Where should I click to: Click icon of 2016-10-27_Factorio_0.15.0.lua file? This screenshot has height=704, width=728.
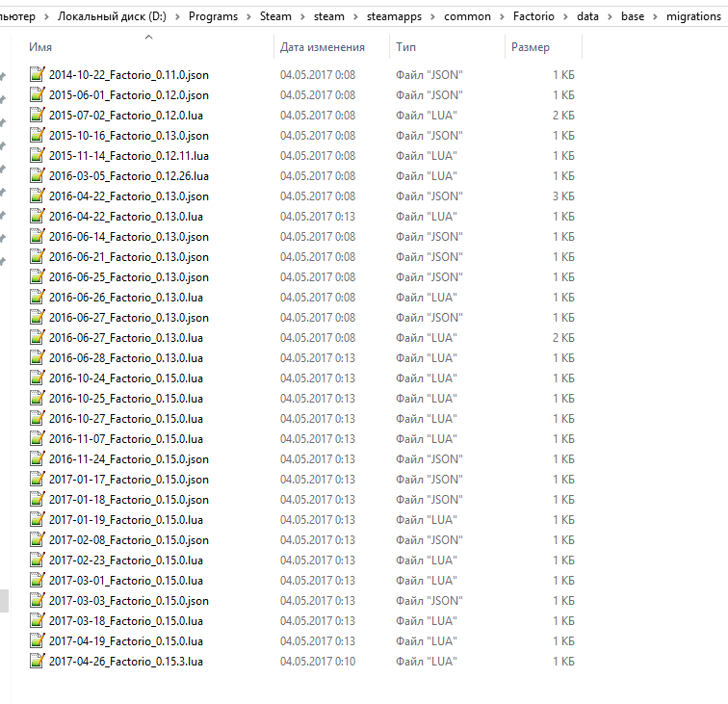38,418
